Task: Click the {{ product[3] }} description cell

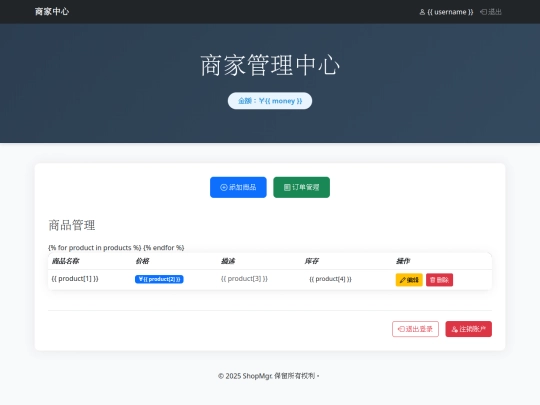Action: coord(244,279)
